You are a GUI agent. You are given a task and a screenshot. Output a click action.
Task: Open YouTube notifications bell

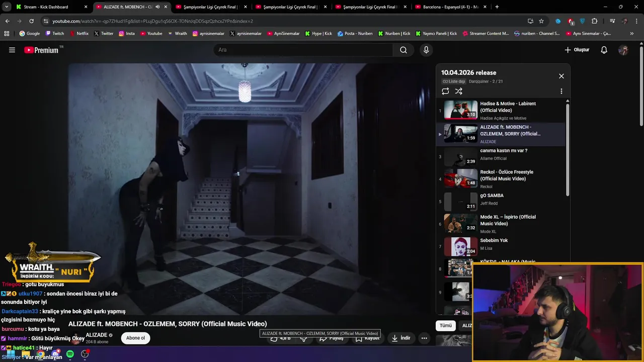[x=604, y=50]
